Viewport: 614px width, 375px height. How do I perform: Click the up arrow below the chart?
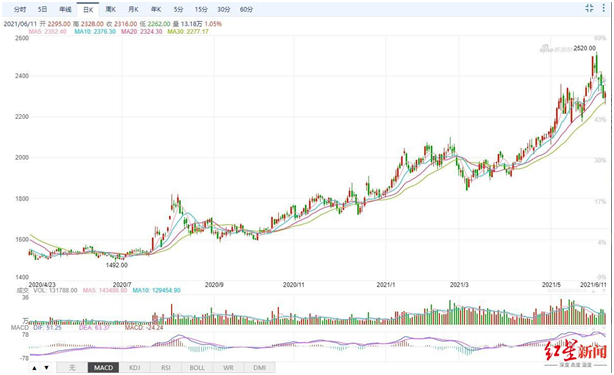coord(34,368)
